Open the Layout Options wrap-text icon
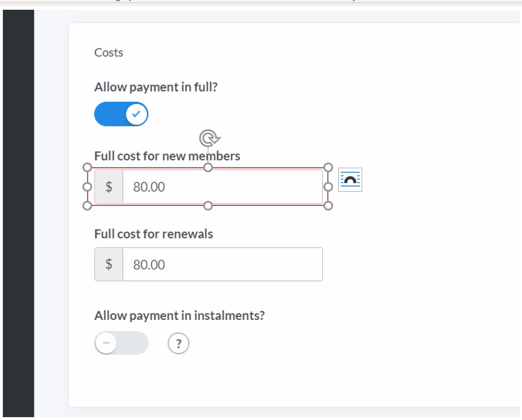The width and height of the screenshot is (522, 420). tap(350, 180)
